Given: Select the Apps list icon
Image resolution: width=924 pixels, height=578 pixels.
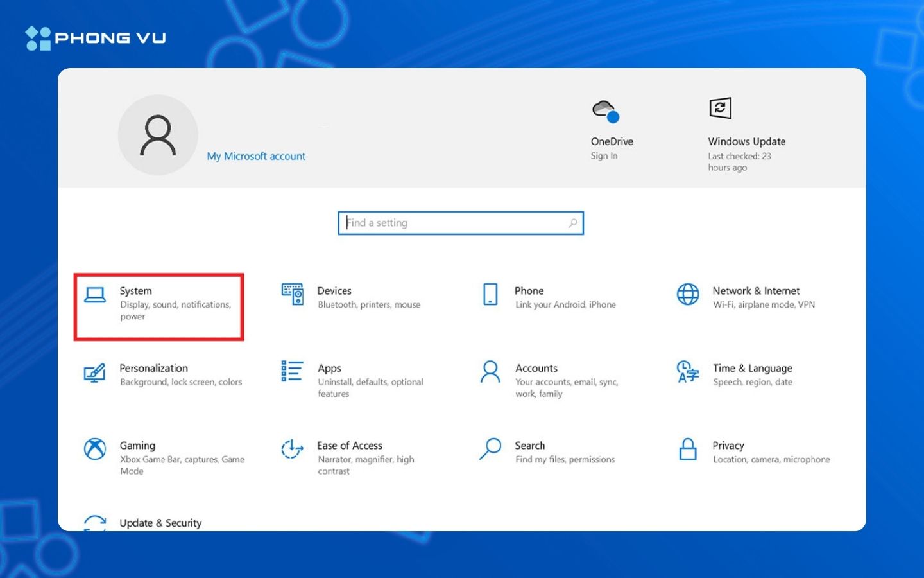Looking at the screenshot, I should 292,371.
